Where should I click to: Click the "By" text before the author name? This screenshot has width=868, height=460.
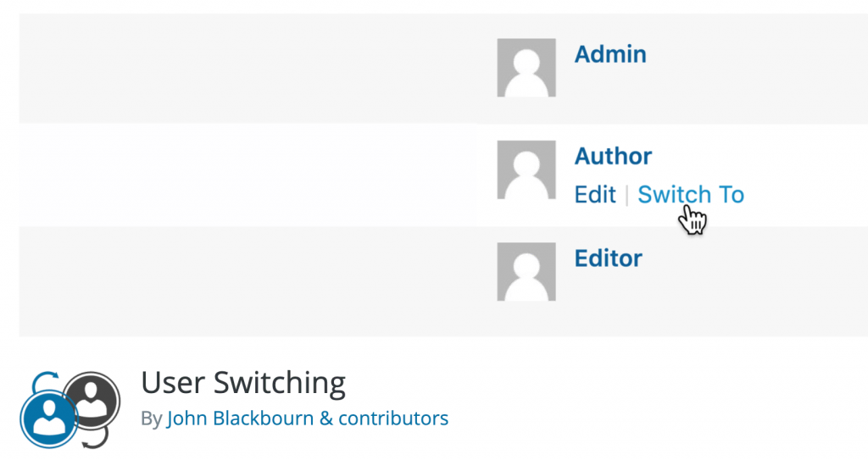(152, 418)
